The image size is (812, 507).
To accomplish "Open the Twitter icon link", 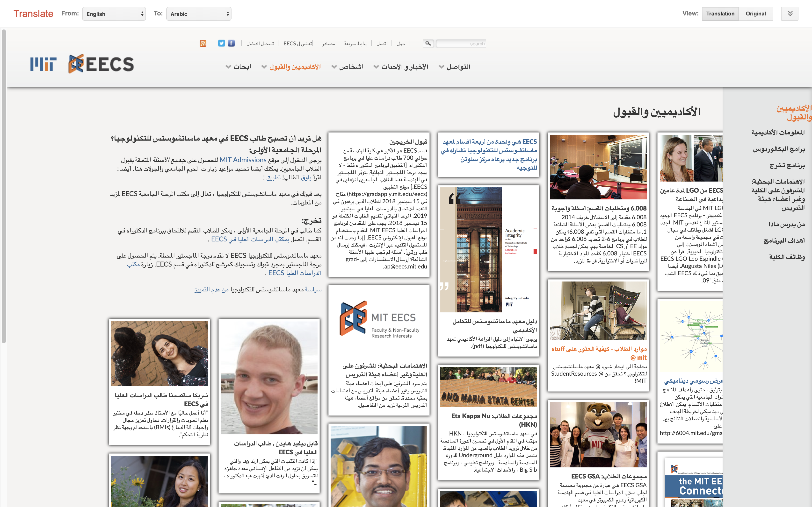I will (x=221, y=43).
